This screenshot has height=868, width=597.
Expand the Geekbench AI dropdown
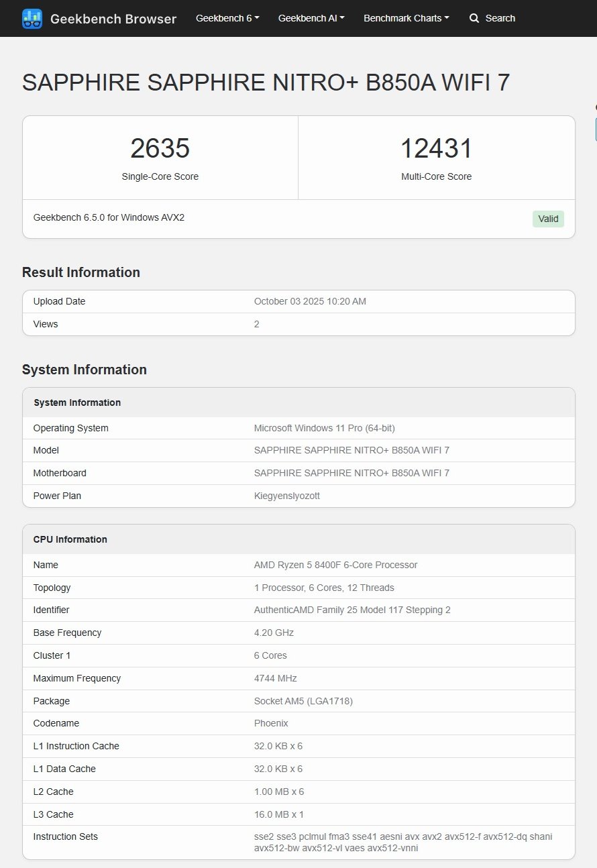coord(311,18)
